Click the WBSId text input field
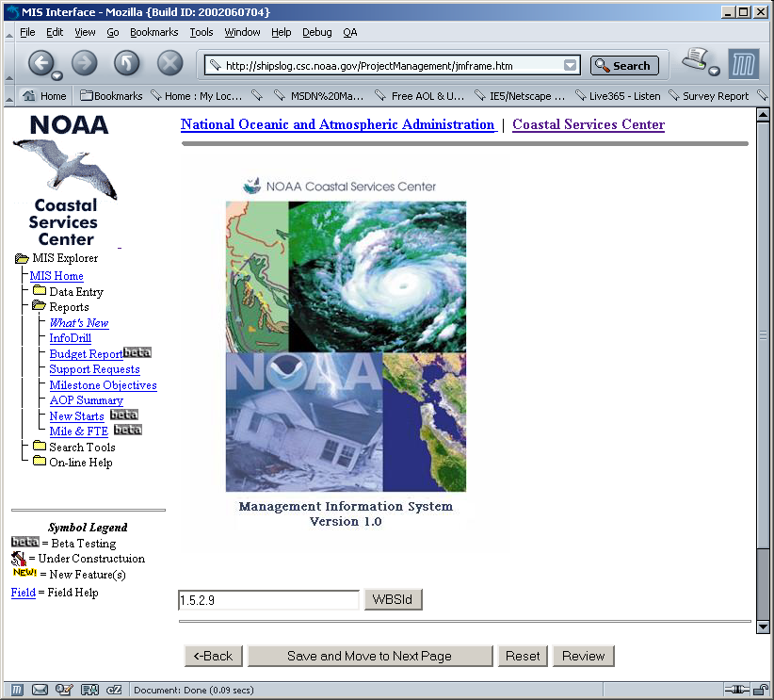The width and height of the screenshot is (774, 700). [x=268, y=600]
